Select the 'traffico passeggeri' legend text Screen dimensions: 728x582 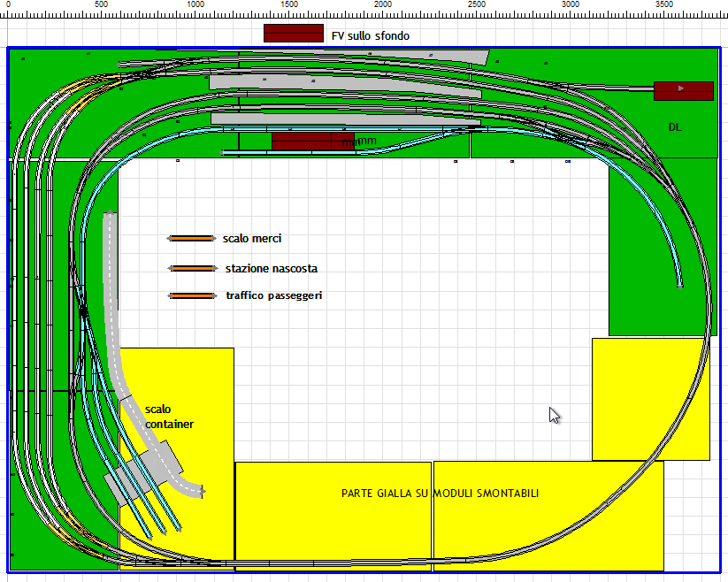(x=273, y=295)
